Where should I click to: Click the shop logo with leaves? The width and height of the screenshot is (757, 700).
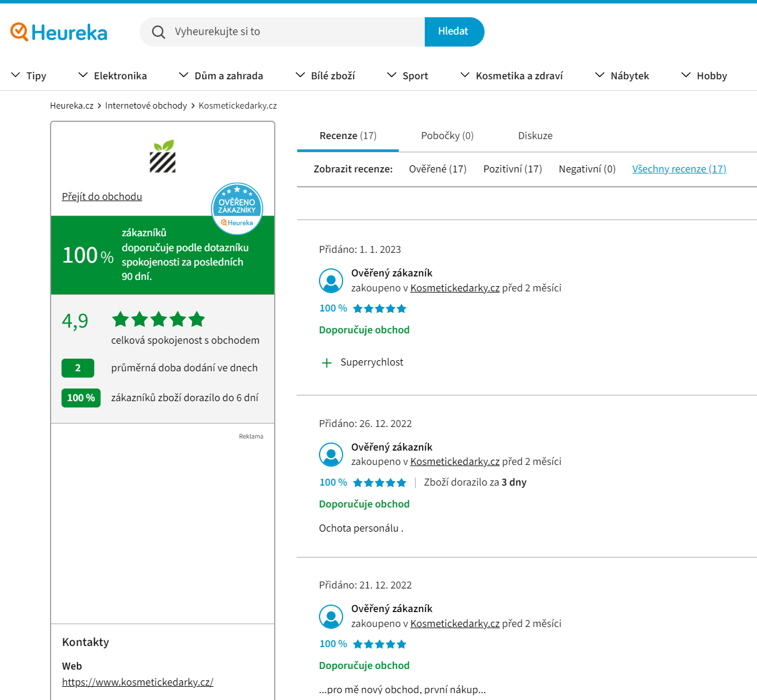[163, 156]
